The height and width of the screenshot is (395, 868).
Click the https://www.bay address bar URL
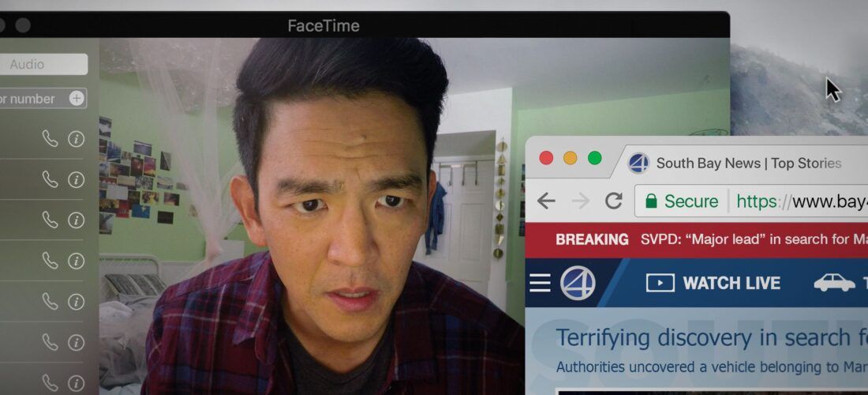click(x=802, y=201)
